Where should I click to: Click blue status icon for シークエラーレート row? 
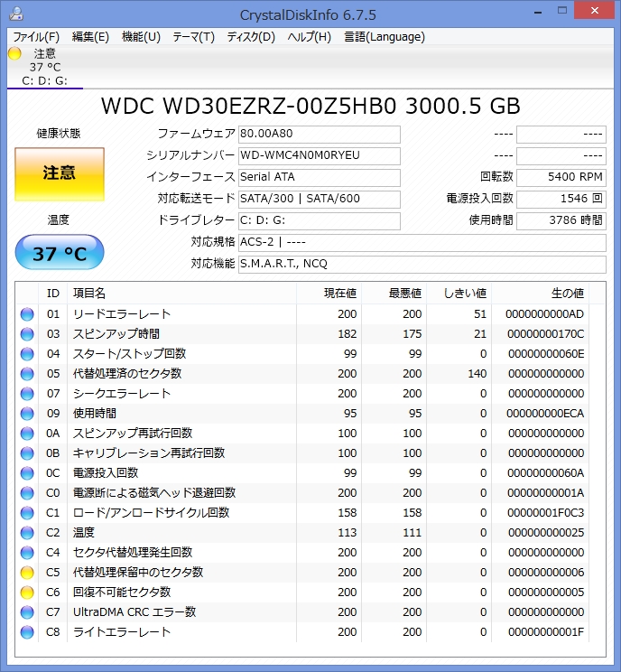tap(27, 394)
